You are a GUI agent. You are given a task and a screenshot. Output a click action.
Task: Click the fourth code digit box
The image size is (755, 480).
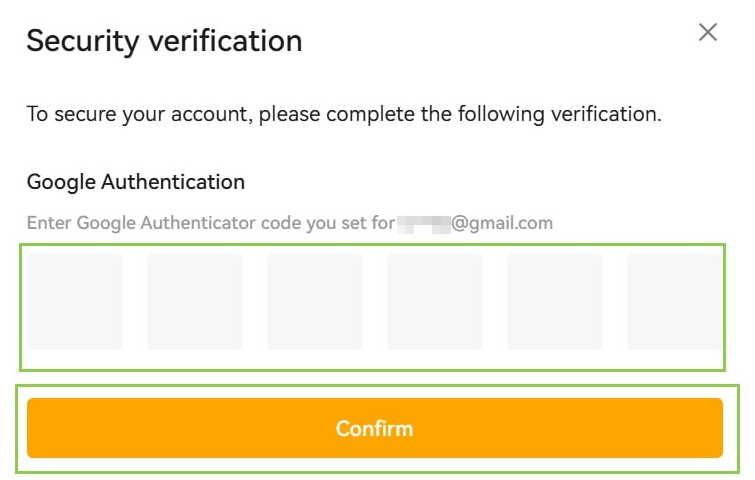[x=435, y=301]
